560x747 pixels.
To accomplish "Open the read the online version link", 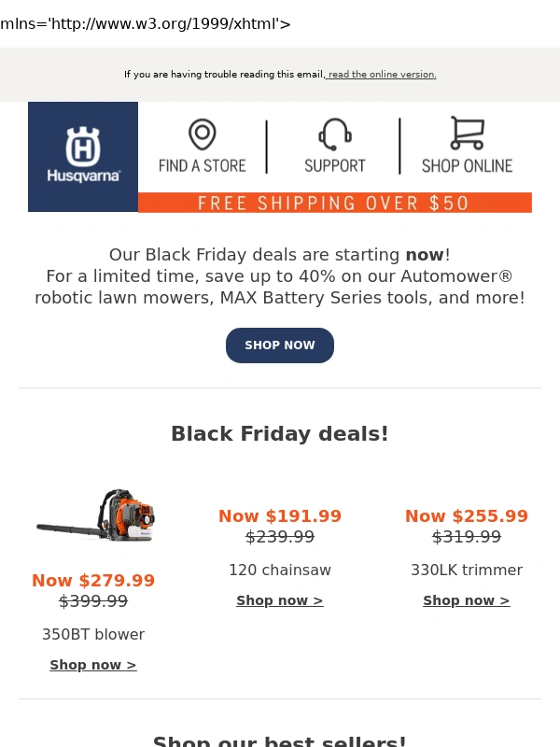I will [x=381, y=75].
